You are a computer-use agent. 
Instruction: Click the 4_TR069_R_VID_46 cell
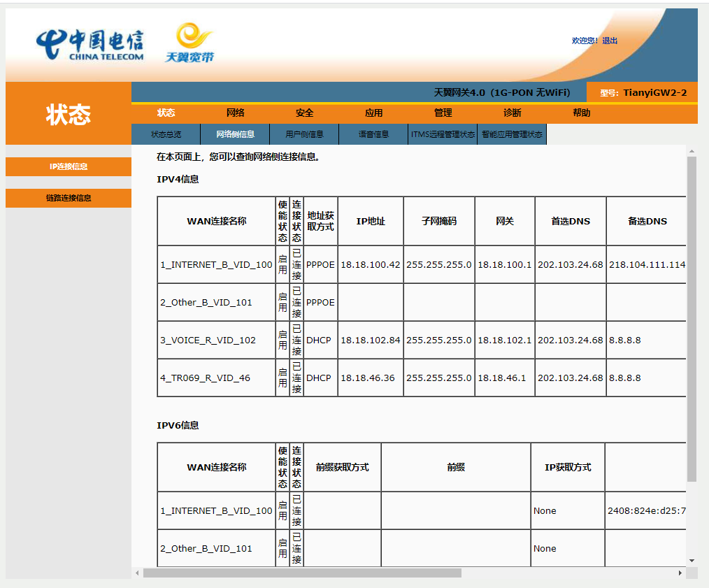(216, 378)
